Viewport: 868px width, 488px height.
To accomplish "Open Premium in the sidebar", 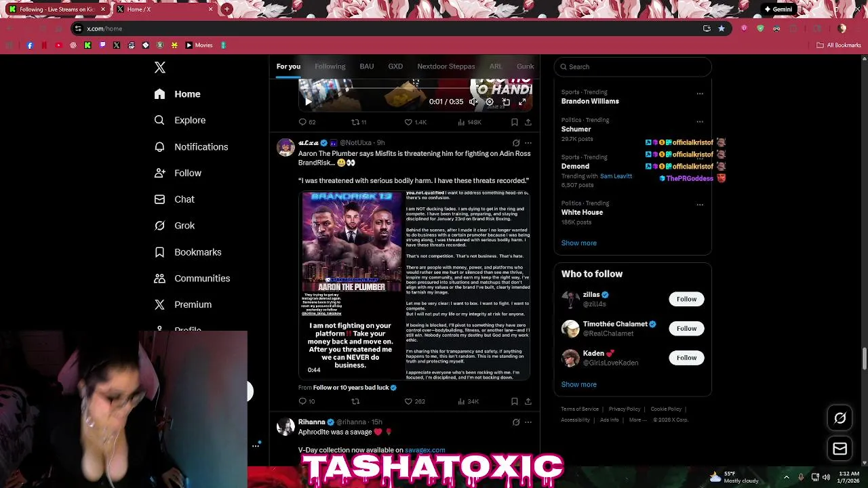I will point(183,305).
